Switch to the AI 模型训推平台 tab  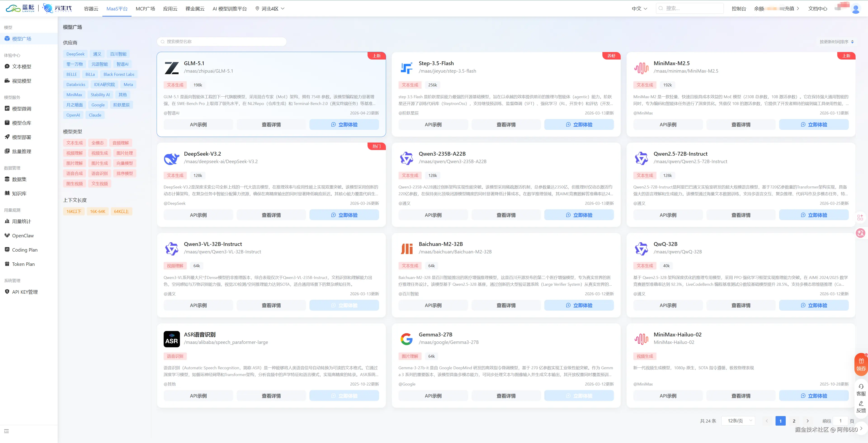(x=230, y=9)
